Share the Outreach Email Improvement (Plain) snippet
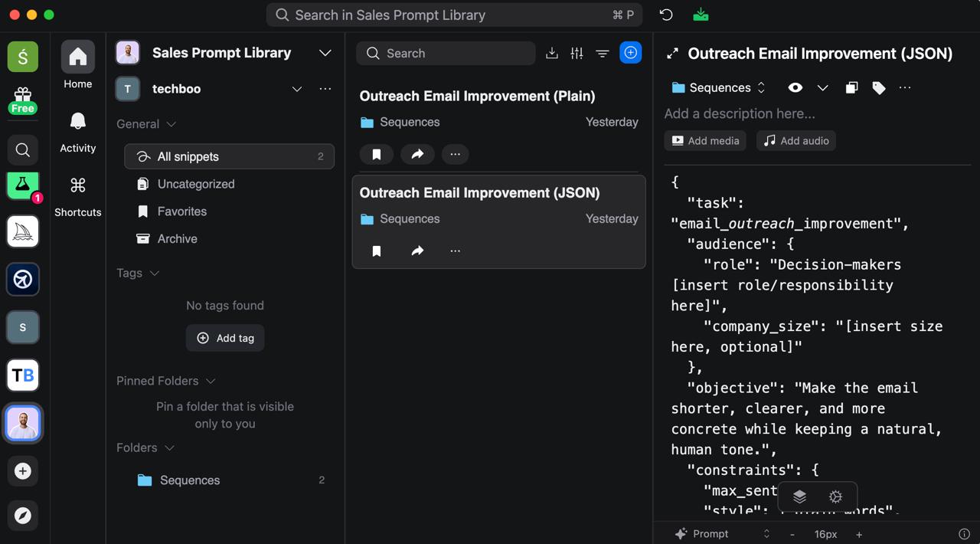Viewport: 980px width, 544px height. click(x=417, y=154)
